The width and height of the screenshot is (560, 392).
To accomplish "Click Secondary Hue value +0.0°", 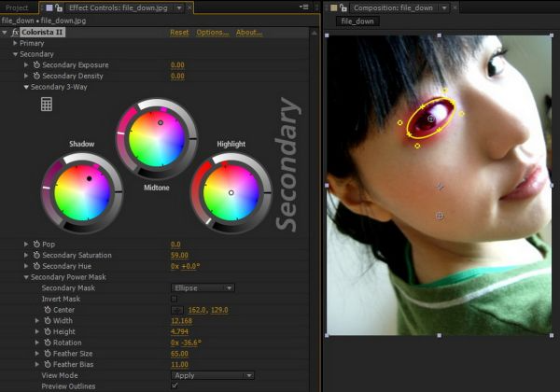I will [x=190, y=266].
